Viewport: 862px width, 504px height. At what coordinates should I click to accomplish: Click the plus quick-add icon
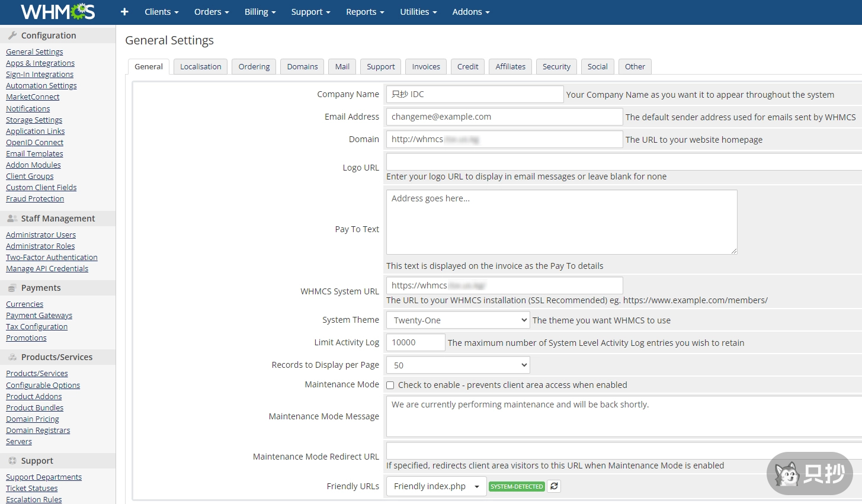coord(124,12)
